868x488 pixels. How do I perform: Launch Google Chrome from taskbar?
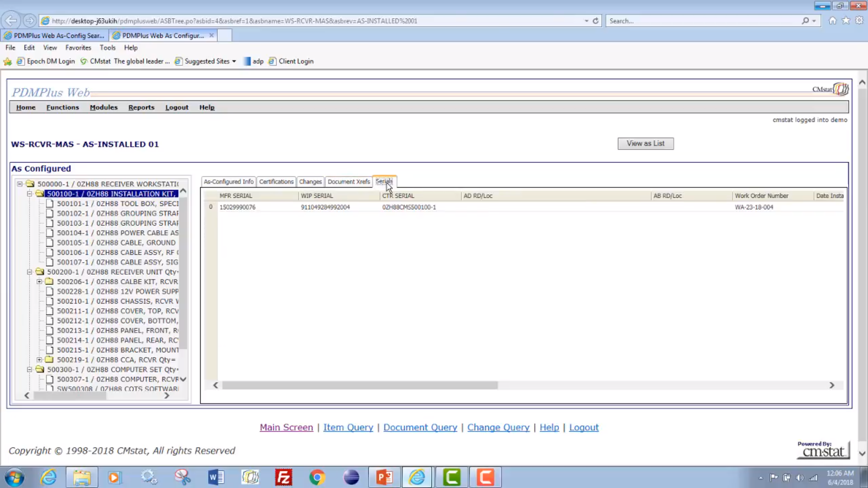pos(317,477)
